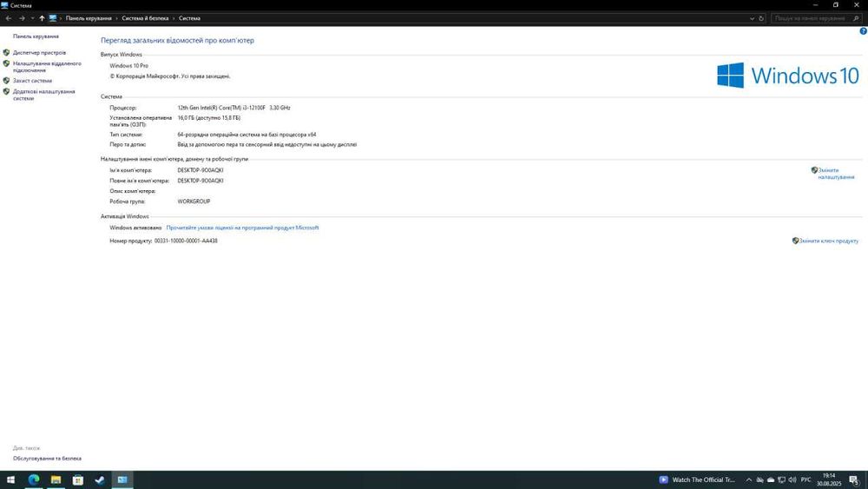Screen dimensions: 868x489
Task: Open network settings from the tray icon
Action: pyautogui.click(x=781, y=479)
